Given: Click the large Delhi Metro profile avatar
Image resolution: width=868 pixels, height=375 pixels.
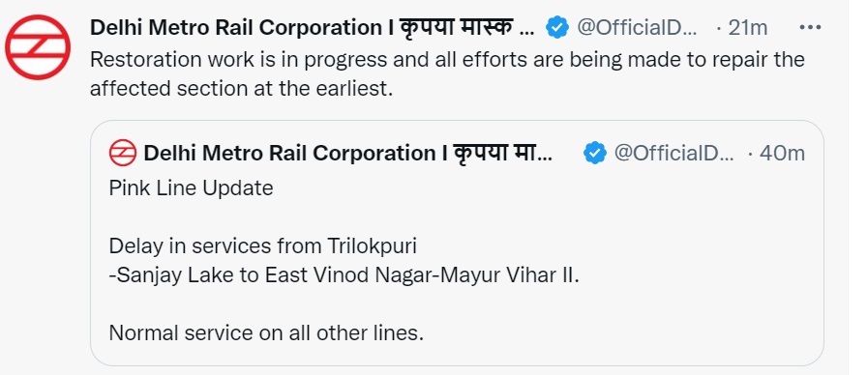Looking at the screenshot, I should pos(38,47).
